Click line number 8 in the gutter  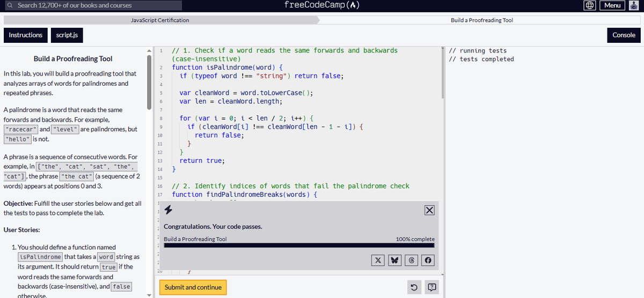(x=161, y=118)
